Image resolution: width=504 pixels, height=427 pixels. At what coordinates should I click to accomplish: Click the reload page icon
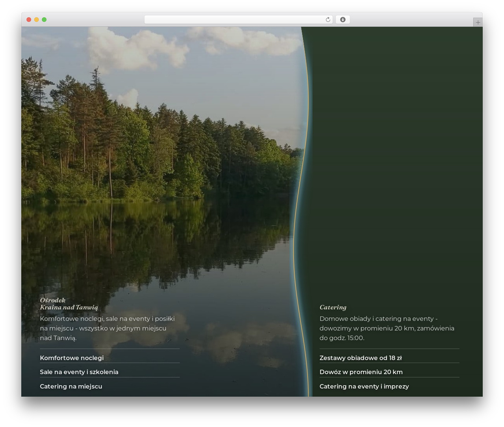(328, 20)
